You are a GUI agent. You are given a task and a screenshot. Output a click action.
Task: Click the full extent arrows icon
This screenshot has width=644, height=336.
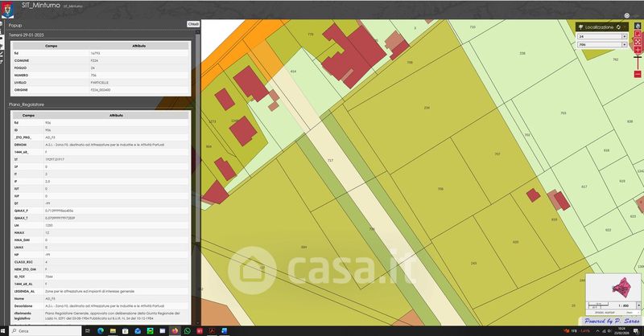click(x=638, y=41)
